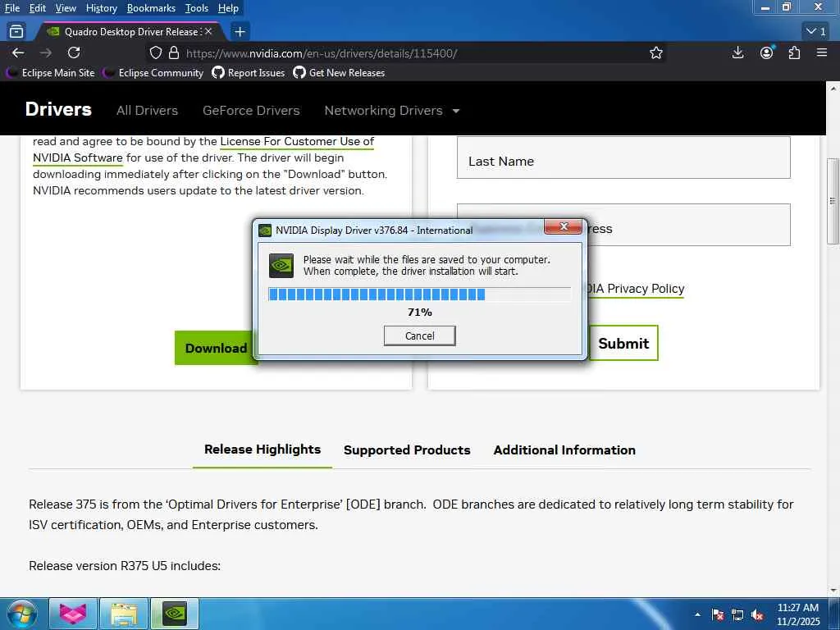Click the Last Name input field
The width and height of the screenshot is (840, 630).
click(x=623, y=157)
